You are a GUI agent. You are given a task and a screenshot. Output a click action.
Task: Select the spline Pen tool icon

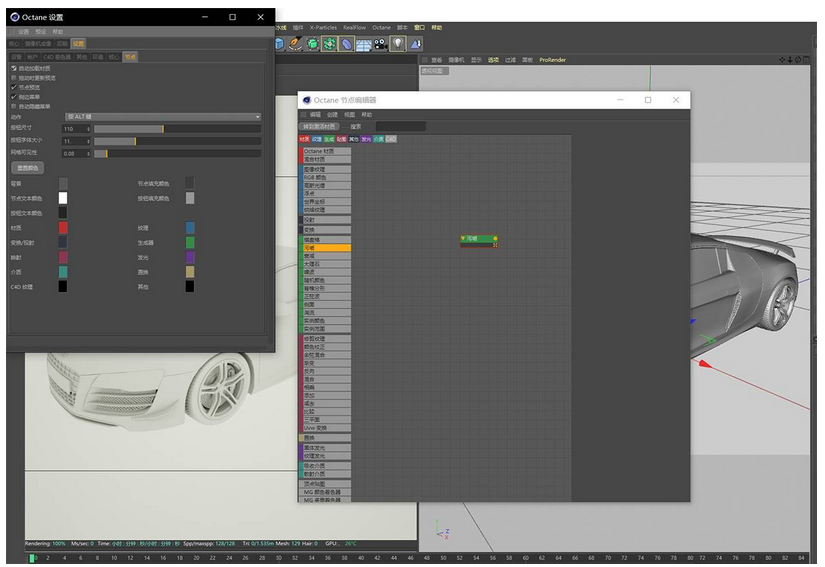coord(296,44)
